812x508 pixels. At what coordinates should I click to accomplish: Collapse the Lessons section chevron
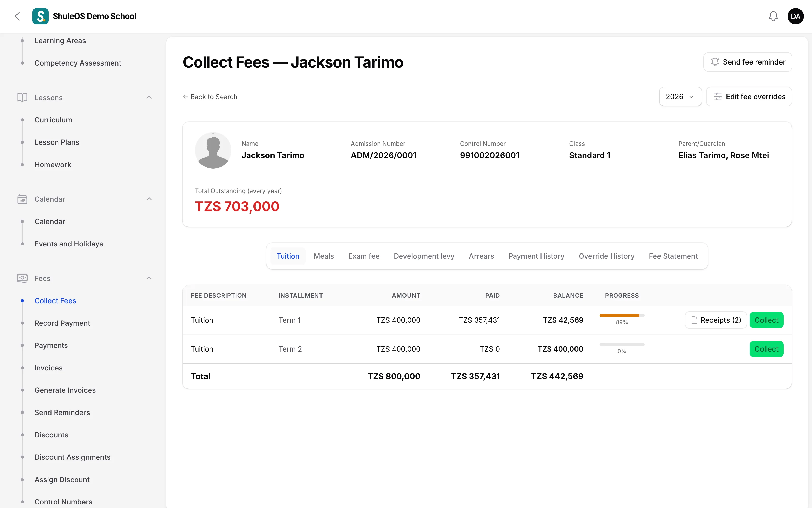(149, 98)
